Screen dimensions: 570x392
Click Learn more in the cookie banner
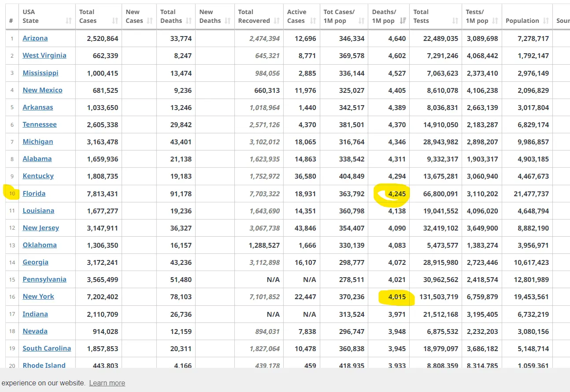click(x=107, y=383)
